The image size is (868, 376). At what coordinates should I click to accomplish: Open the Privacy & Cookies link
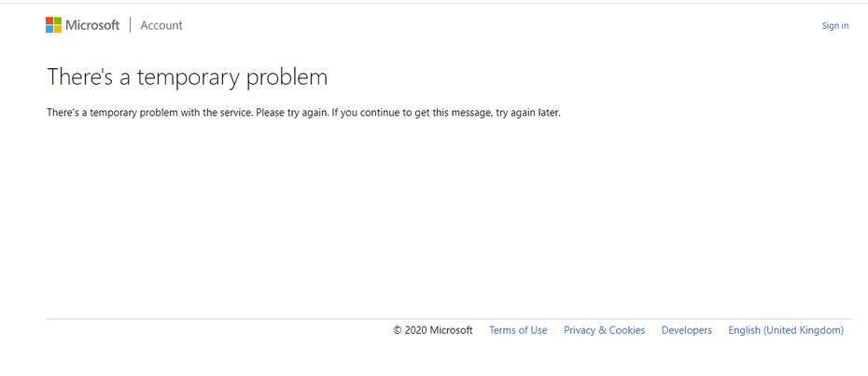pyautogui.click(x=604, y=330)
